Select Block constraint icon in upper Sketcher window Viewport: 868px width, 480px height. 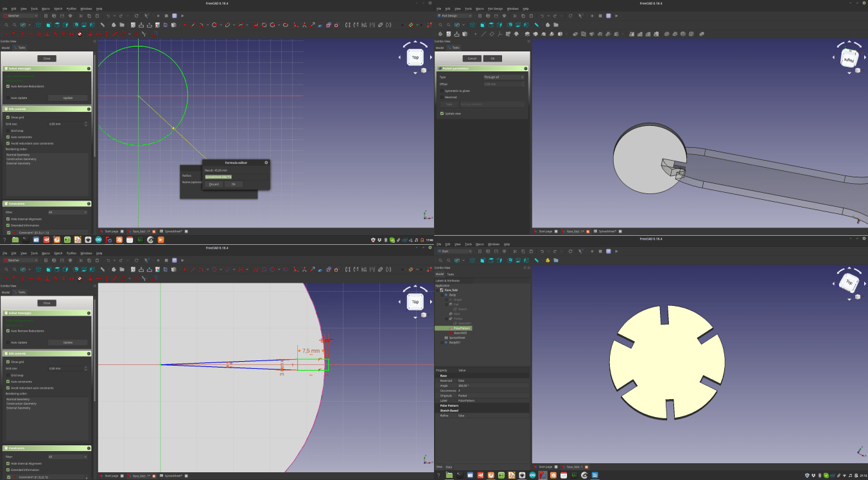click(x=80, y=34)
